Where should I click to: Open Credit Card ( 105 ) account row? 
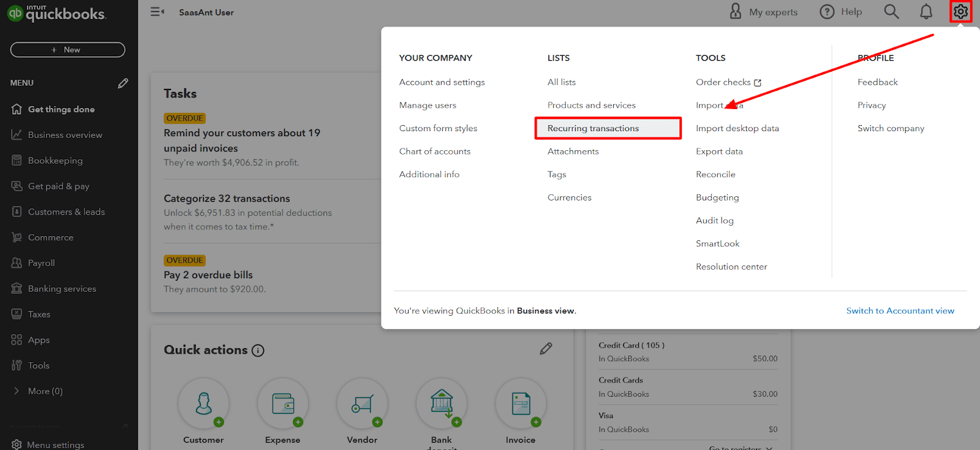coord(688,352)
